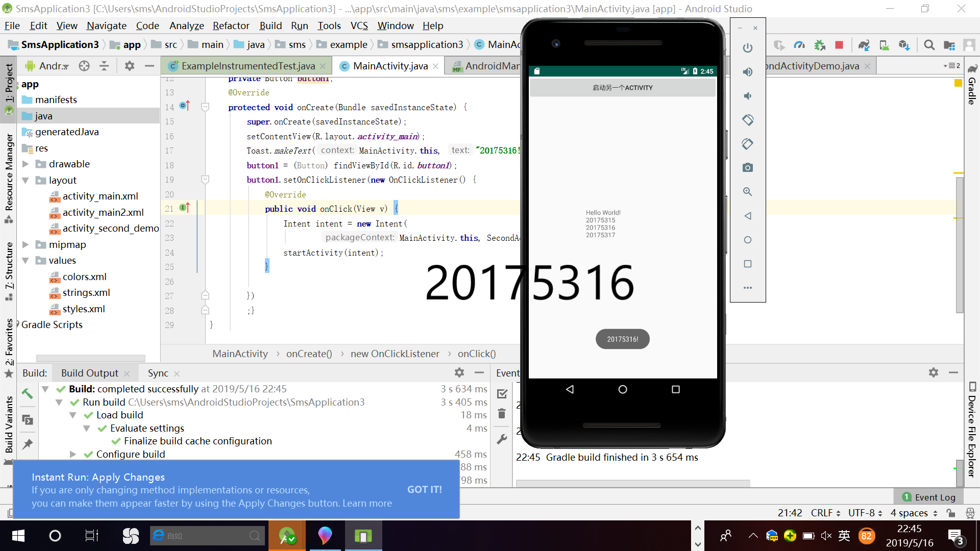The image size is (980, 551).
Task: Click yellow inspection indicator square in editor
Action: coord(958,83)
